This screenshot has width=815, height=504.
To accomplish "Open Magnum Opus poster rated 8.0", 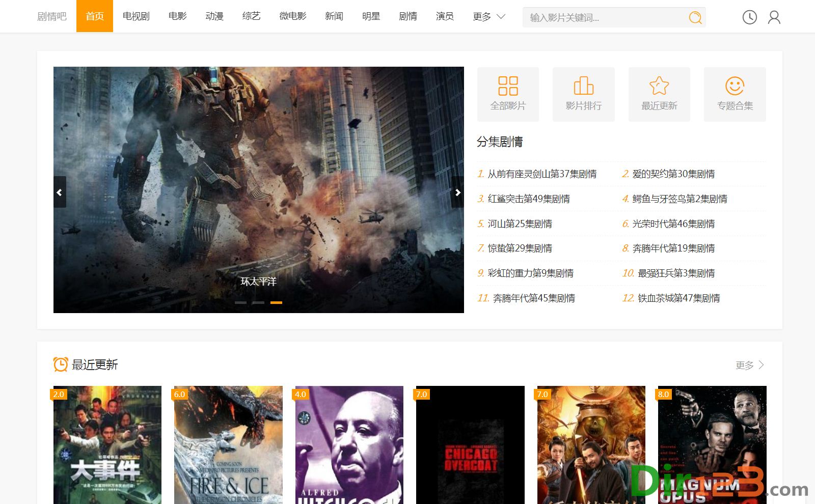I will [x=712, y=445].
